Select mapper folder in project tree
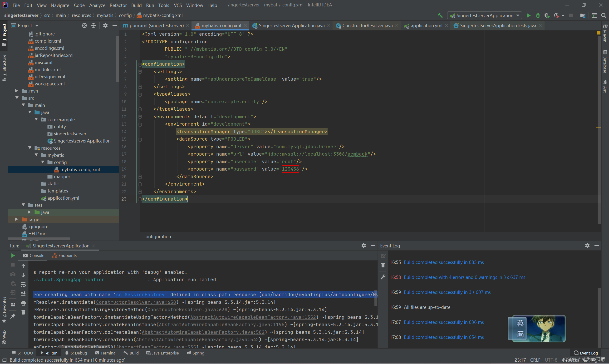Screen dimensions: 609x364 (x=62, y=177)
